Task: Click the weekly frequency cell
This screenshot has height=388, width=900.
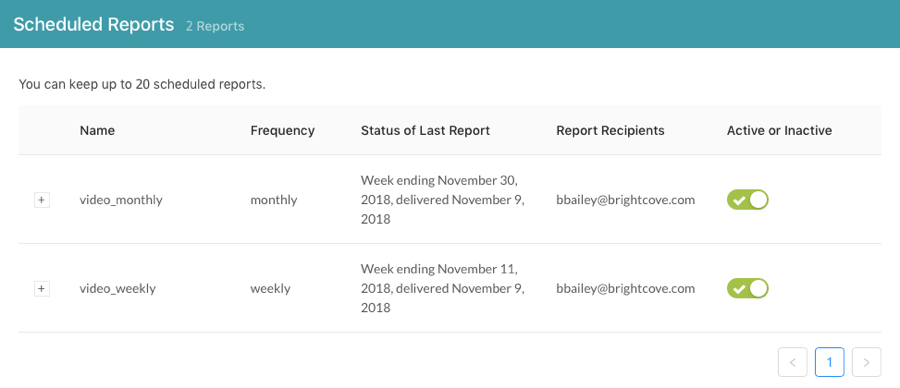Action: (270, 289)
